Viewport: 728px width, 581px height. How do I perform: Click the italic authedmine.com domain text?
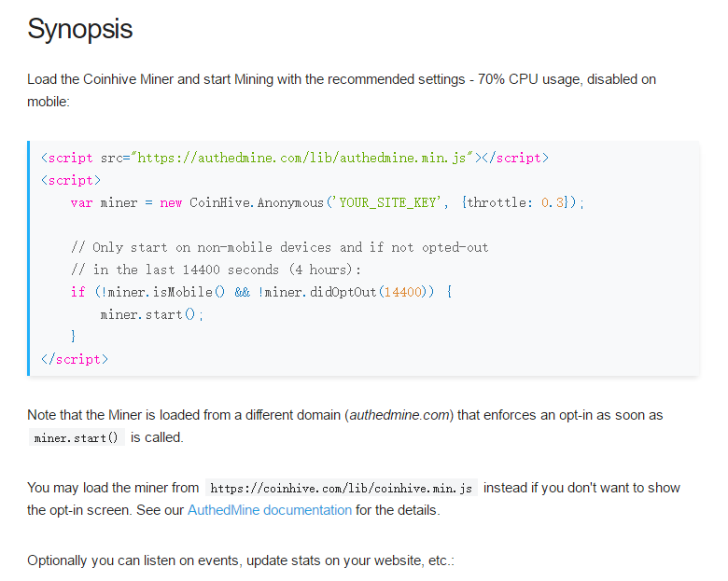point(399,415)
